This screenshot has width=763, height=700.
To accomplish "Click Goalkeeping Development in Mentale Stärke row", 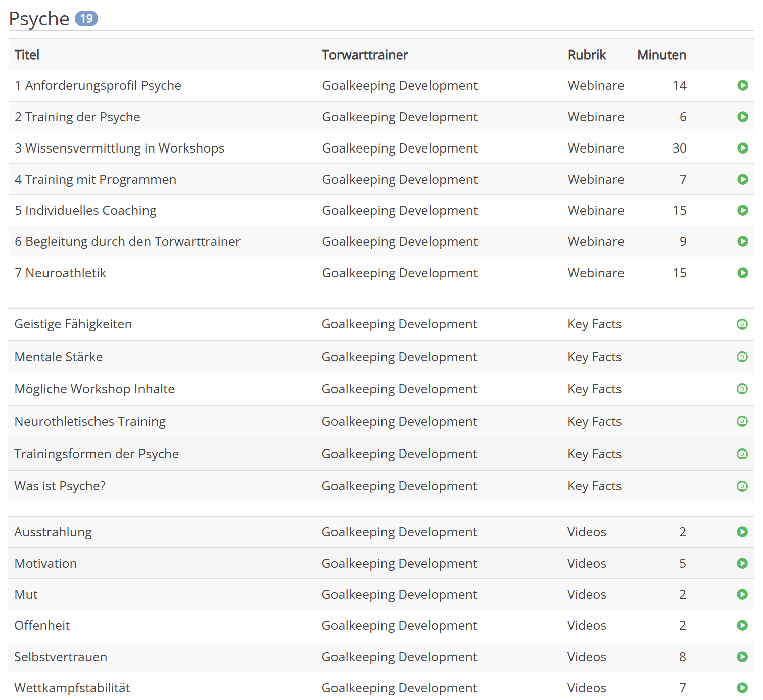I will [399, 357].
